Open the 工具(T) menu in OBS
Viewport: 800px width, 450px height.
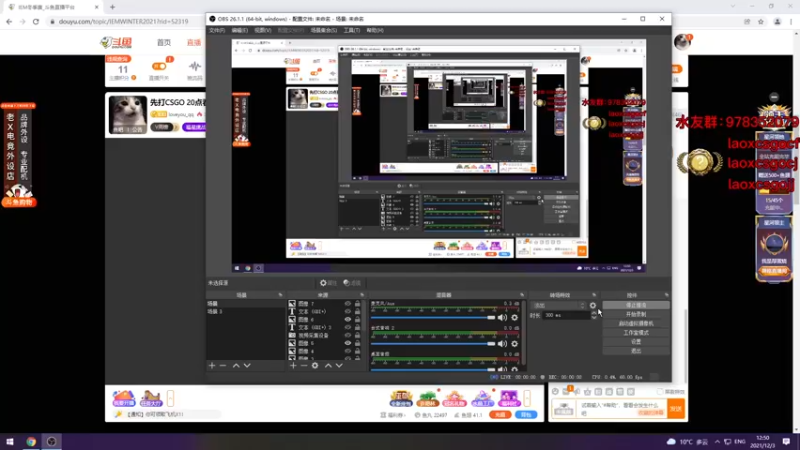tap(352, 31)
